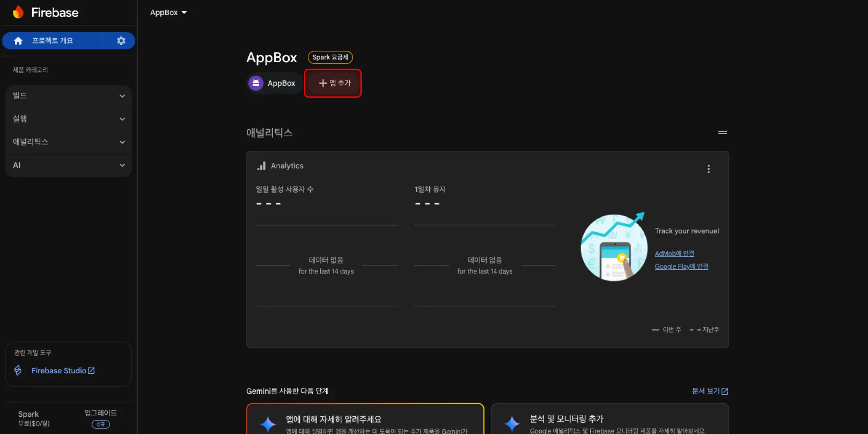Expand the 실행 category
The height and width of the screenshot is (434, 868).
[x=69, y=119]
